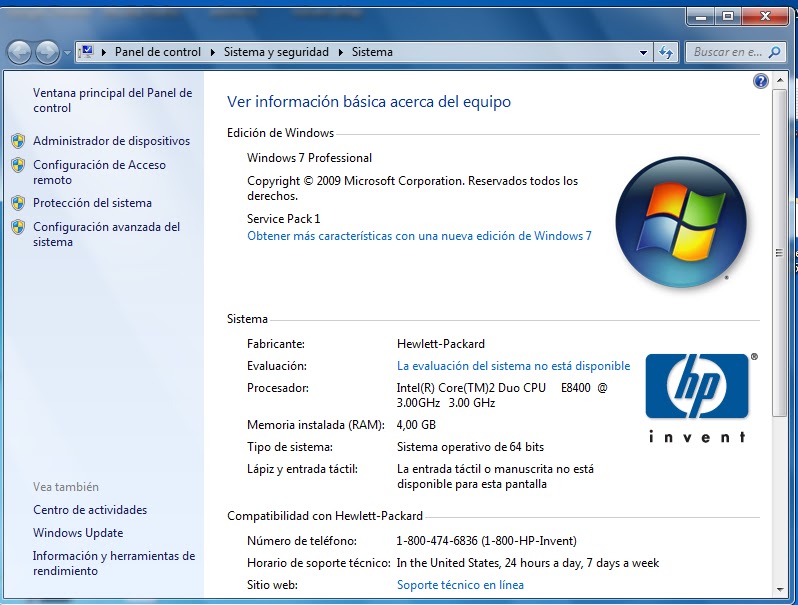
Task: Click the Forward navigation arrow button
Action: (47, 52)
